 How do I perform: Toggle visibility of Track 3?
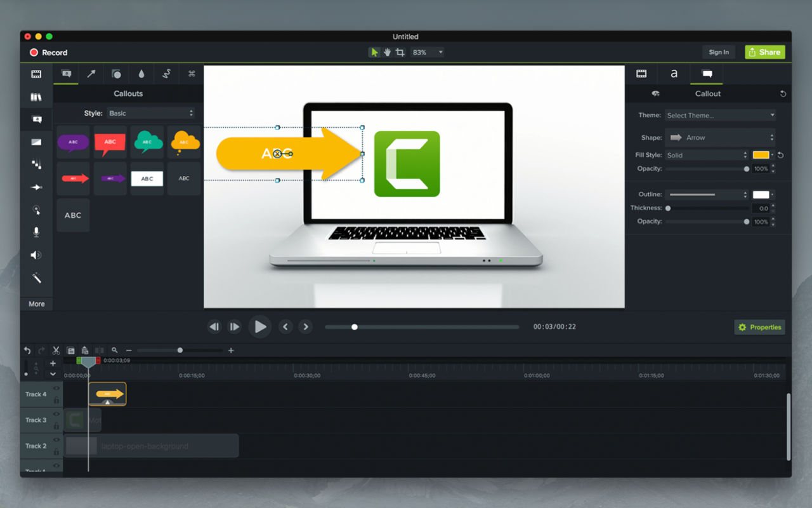56,414
